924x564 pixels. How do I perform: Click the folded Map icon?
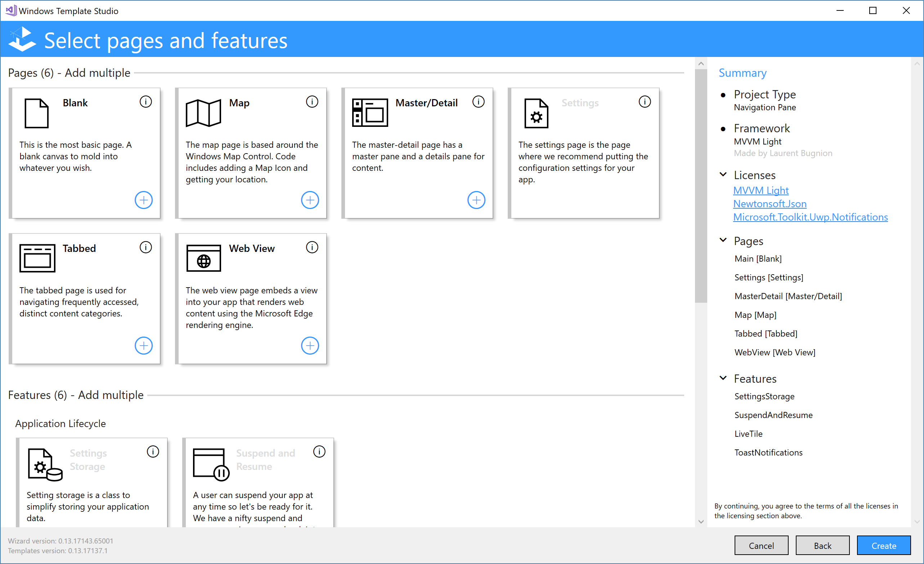[x=203, y=113]
